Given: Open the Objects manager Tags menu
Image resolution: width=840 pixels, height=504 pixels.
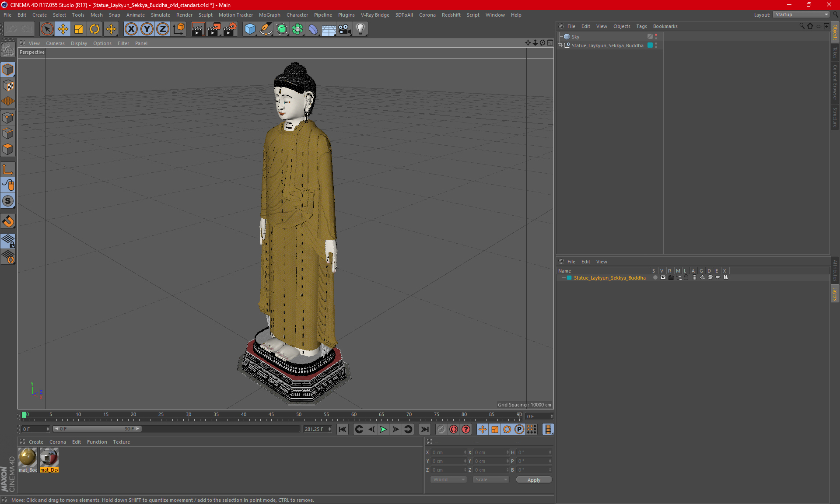Looking at the screenshot, I should pyautogui.click(x=641, y=26).
